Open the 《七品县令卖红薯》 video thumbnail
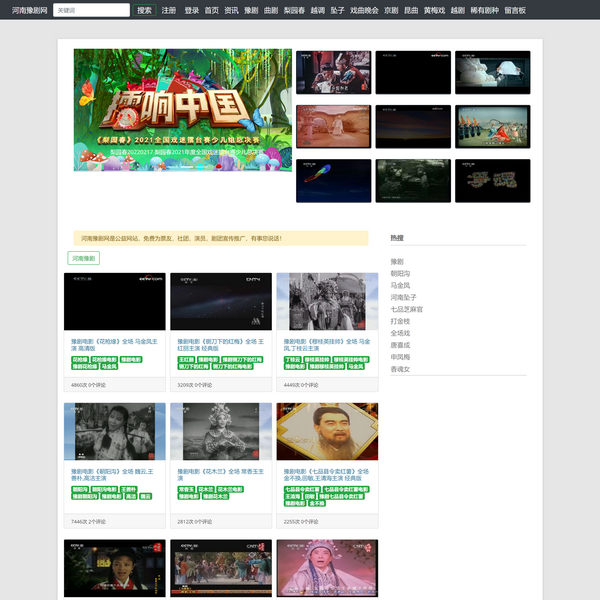The width and height of the screenshot is (600, 600). coord(327,432)
